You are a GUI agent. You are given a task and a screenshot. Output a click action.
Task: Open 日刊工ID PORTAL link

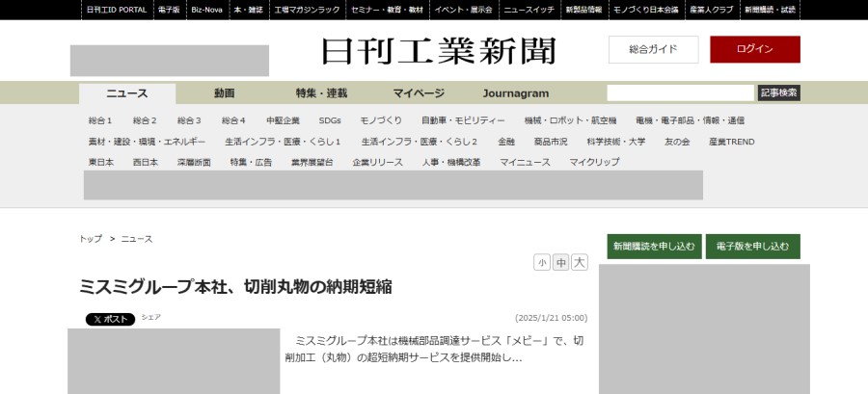(x=117, y=10)
